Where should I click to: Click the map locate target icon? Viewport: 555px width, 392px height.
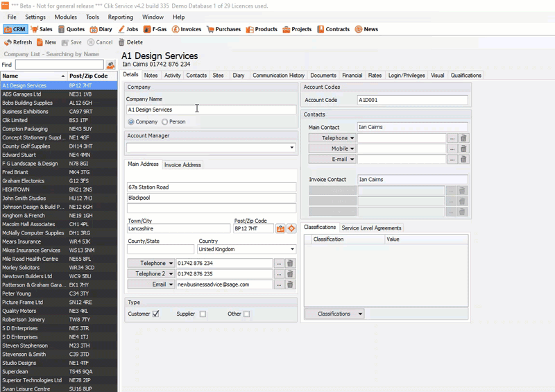tap(291, 229)
